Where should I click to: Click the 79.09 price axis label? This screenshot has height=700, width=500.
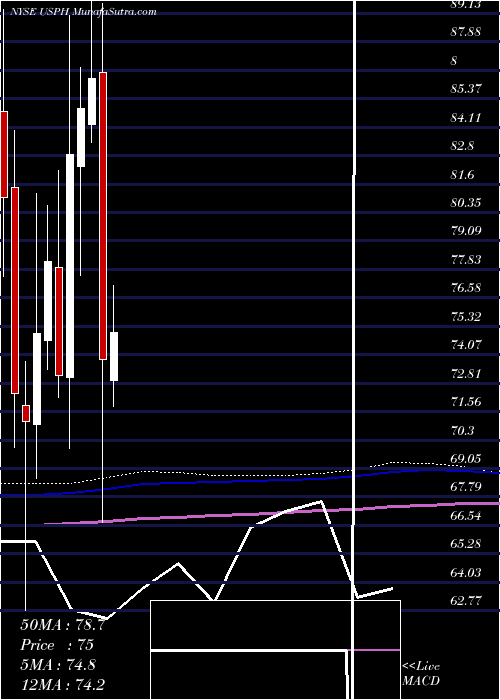[466, 231]
